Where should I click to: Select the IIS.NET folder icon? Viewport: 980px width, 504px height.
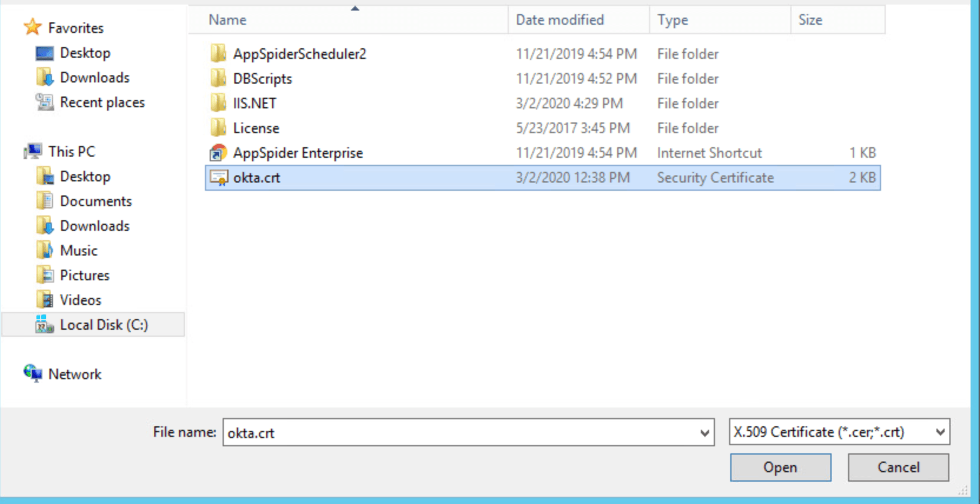218,104
